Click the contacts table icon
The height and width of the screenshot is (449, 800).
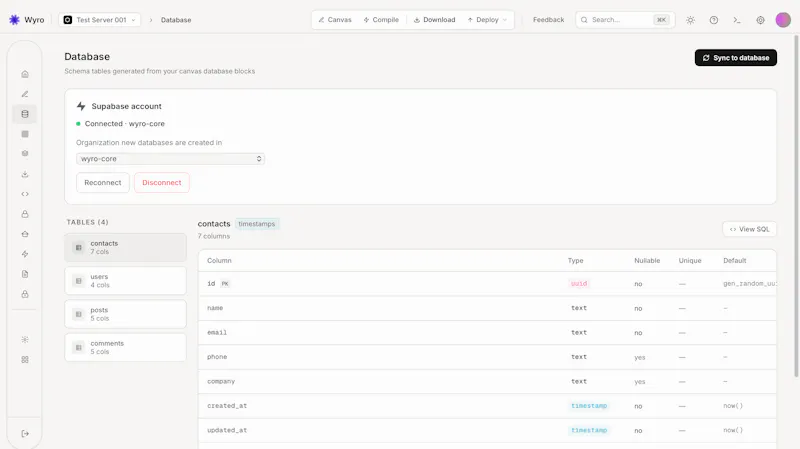79,247
